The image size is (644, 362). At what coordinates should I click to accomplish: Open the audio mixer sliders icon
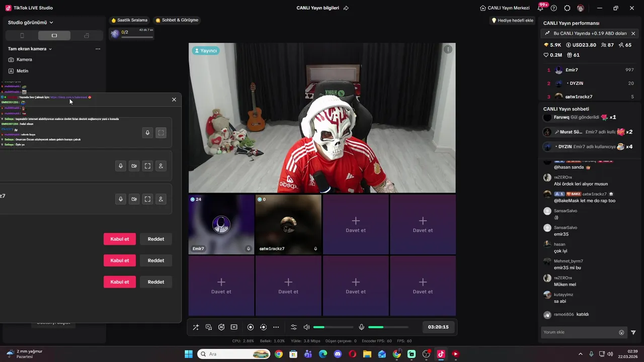pos(294,327)
